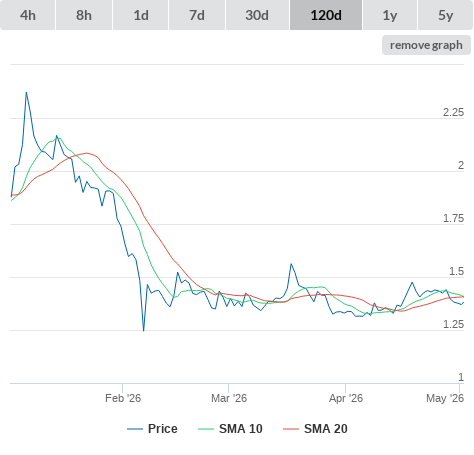
Task: Switch chart to 30d range
Action: [x=257, y=15]
